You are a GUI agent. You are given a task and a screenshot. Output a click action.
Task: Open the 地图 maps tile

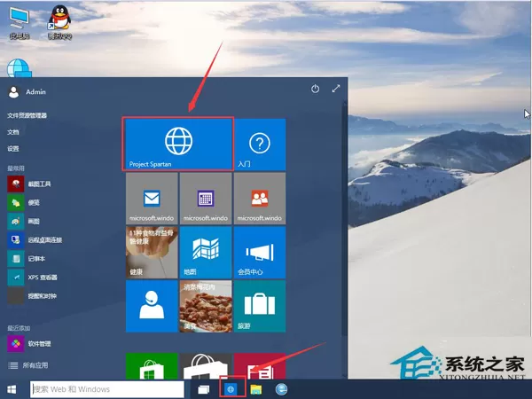pos(206,253)
